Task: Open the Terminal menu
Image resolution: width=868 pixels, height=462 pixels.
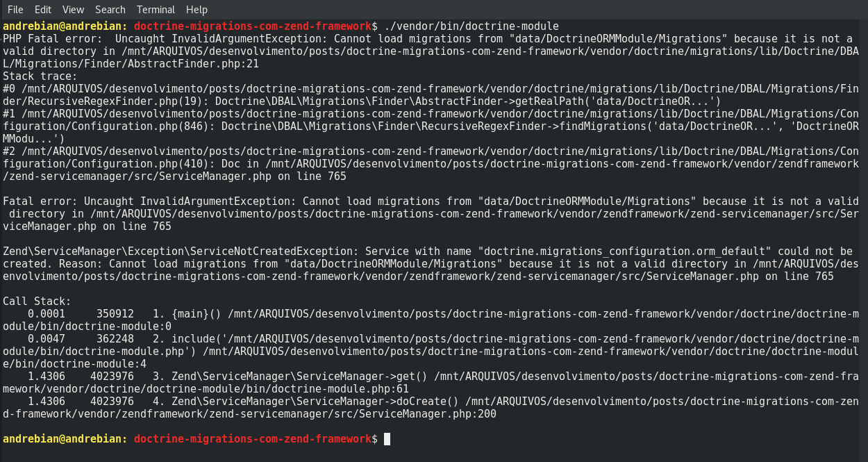Action: tap(156, 9)
